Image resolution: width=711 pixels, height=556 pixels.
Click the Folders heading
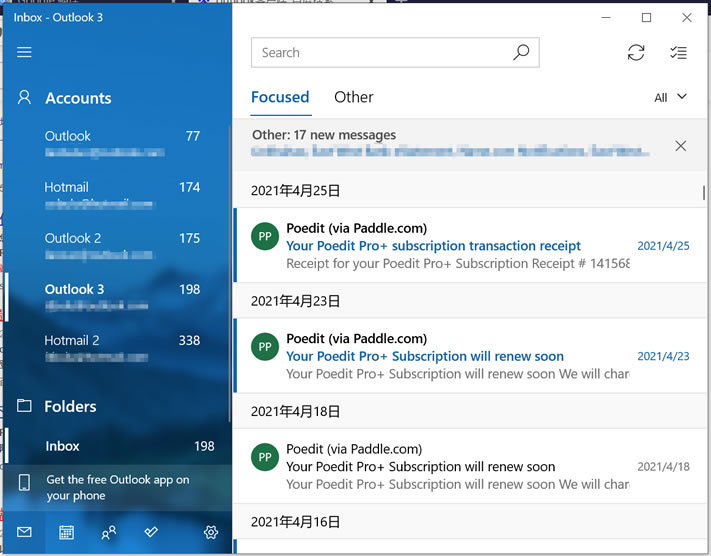tap(70, 406)
